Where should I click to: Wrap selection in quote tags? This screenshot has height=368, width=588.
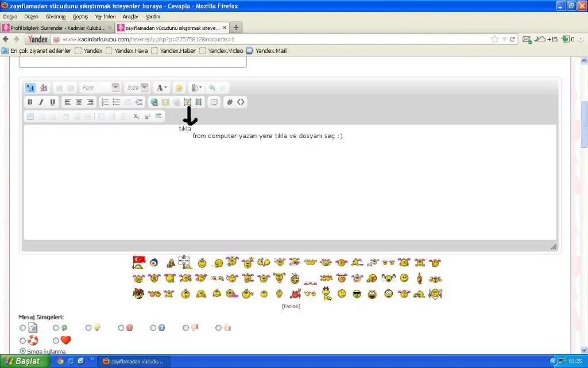point(214,102)
